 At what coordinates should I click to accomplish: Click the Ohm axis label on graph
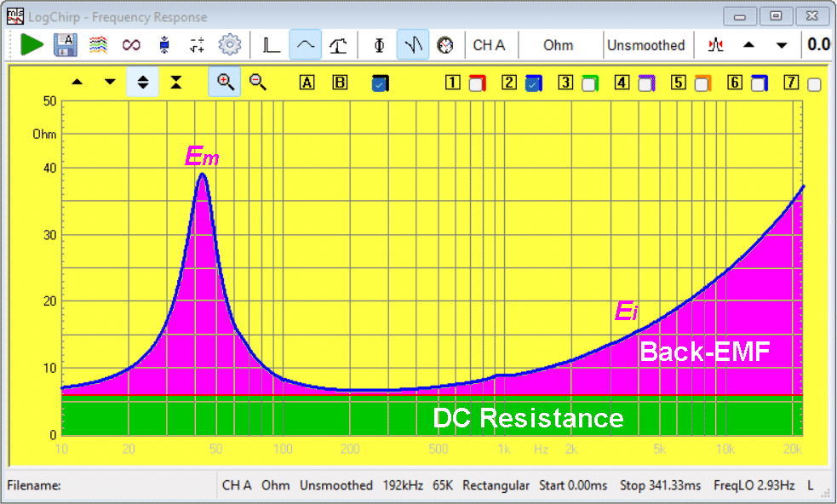point(44,134)
